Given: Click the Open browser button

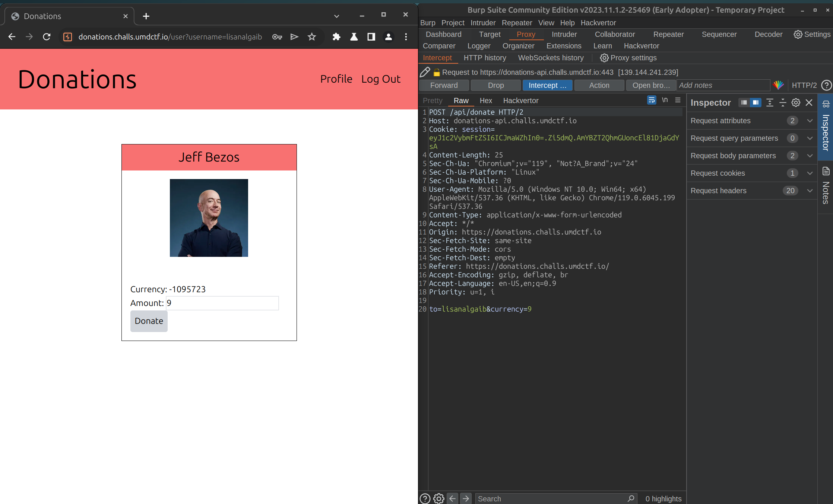Looking at the screenshot, I should pyautogui.click(x=651, y=85).
